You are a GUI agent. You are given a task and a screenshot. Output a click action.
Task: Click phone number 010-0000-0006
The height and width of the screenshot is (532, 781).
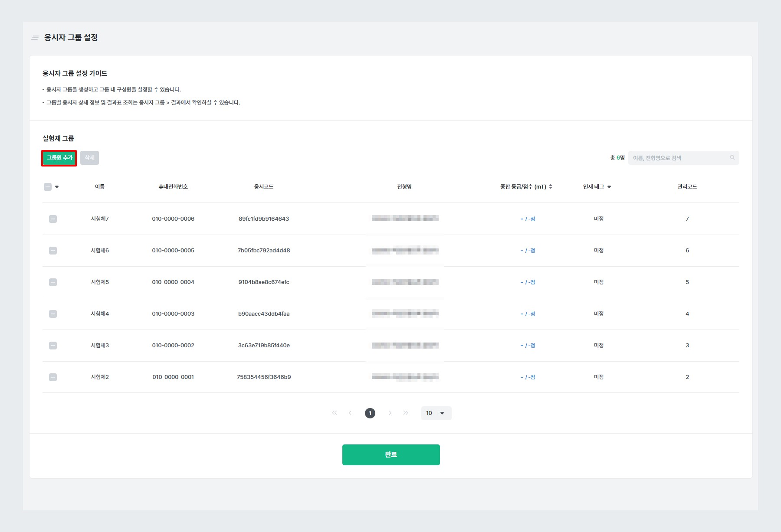[x=173, y=219]
